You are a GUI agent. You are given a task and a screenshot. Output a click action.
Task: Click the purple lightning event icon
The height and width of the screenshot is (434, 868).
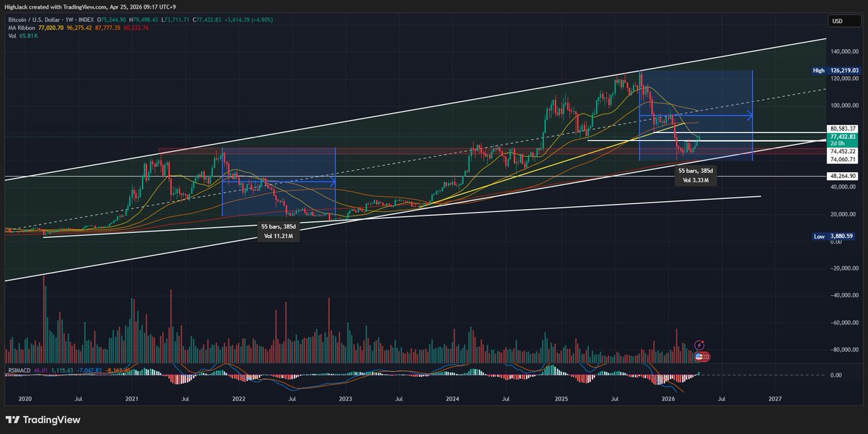699,346
